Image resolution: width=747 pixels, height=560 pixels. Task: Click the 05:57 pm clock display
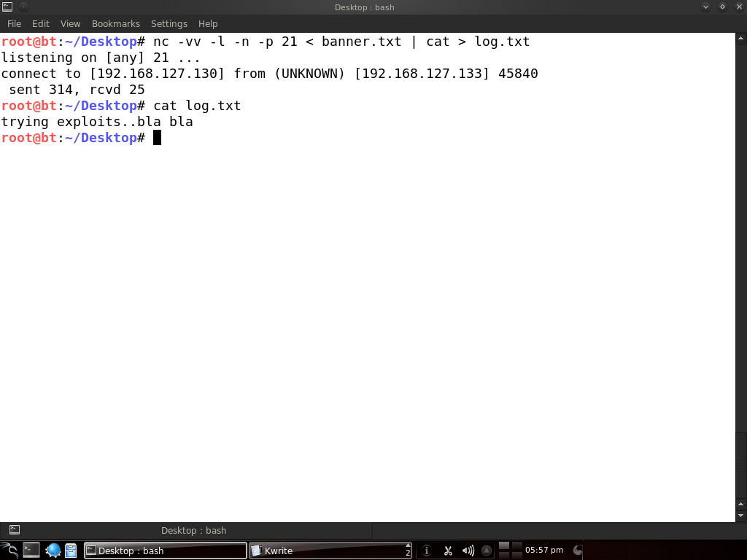tap(543, 551)
